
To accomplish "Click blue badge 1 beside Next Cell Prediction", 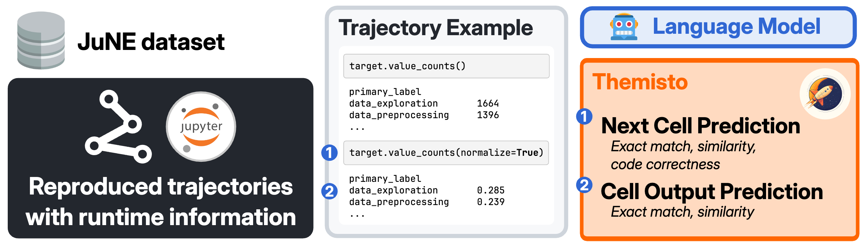I will 584,116.
